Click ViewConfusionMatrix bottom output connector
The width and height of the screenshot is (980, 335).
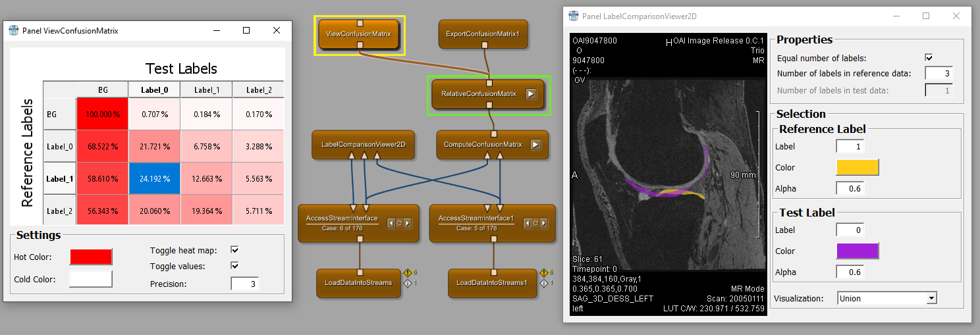(360, 45)
